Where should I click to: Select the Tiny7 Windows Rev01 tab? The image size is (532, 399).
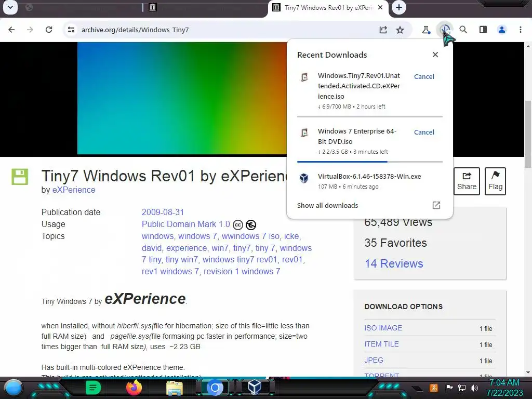tap(327, 7)
